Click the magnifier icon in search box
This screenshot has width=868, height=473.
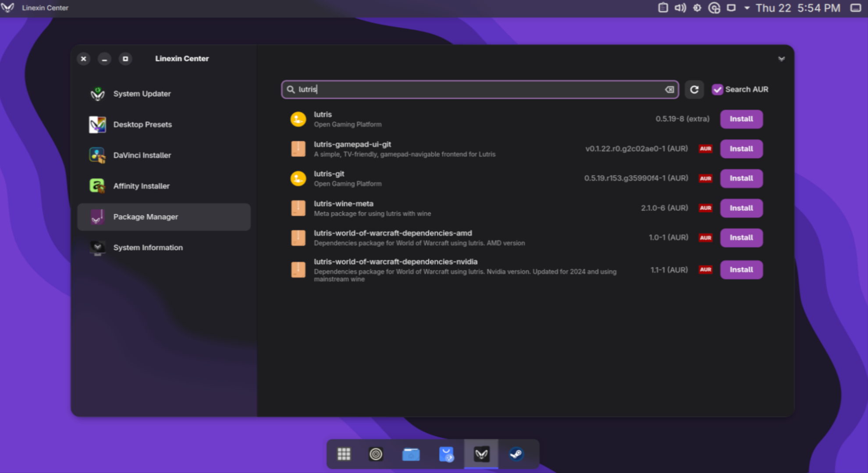[291, 89]
